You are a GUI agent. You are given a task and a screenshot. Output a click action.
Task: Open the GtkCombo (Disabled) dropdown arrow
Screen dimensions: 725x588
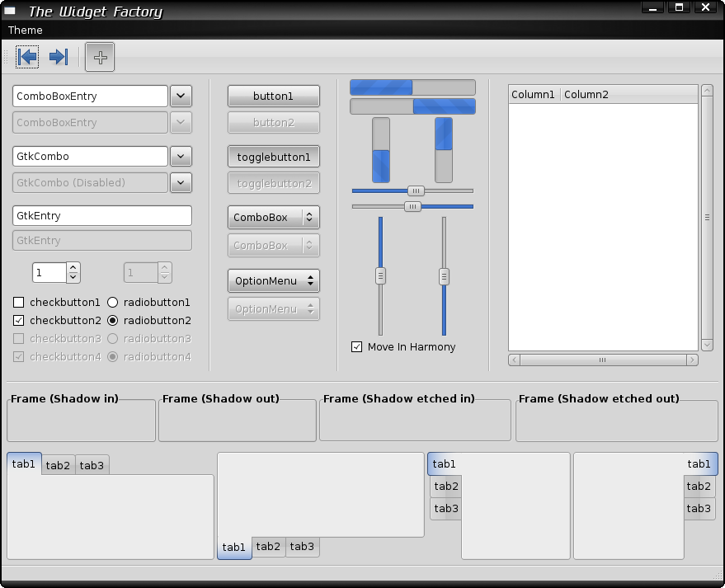click(x=181, y=182)
